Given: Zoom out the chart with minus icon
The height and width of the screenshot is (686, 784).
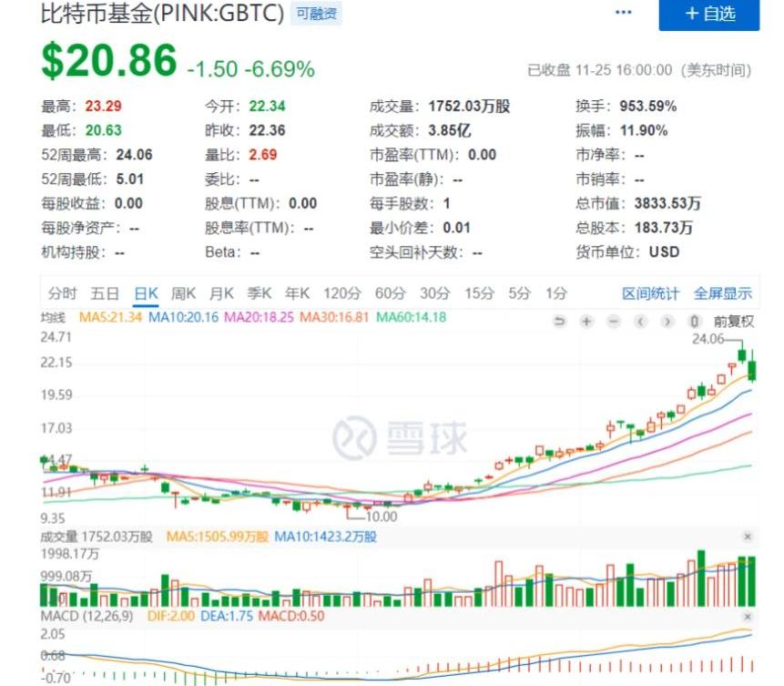Looking at the screenshot, I should (x=614, y=322).
